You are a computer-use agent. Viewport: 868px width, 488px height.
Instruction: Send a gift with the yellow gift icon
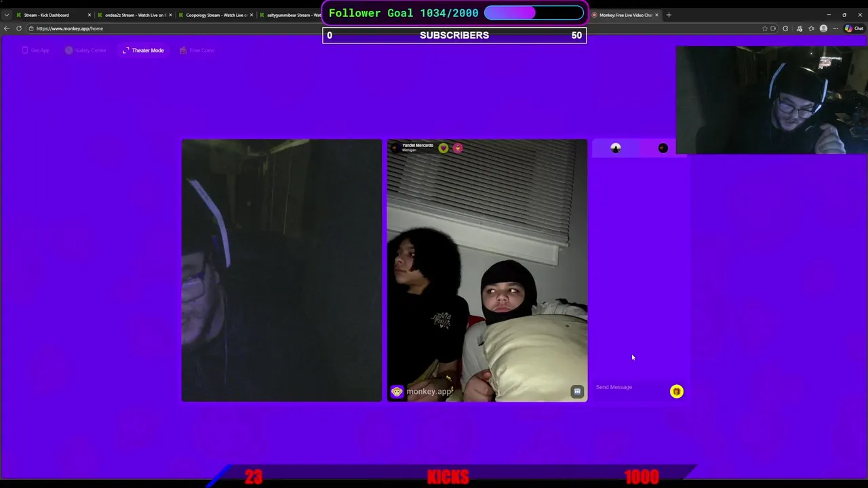click(x=677, y=391)
